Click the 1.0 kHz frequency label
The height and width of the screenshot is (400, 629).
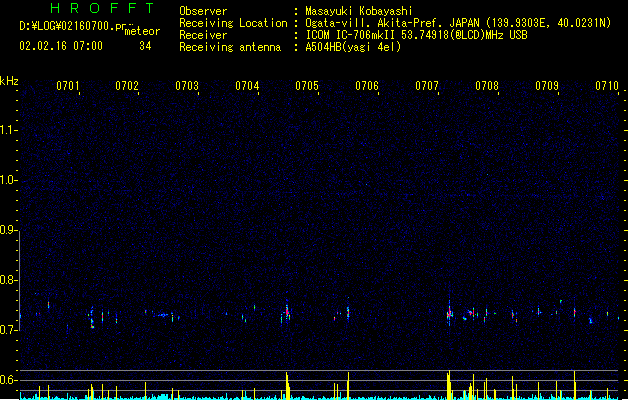click(x=9, y=180)
